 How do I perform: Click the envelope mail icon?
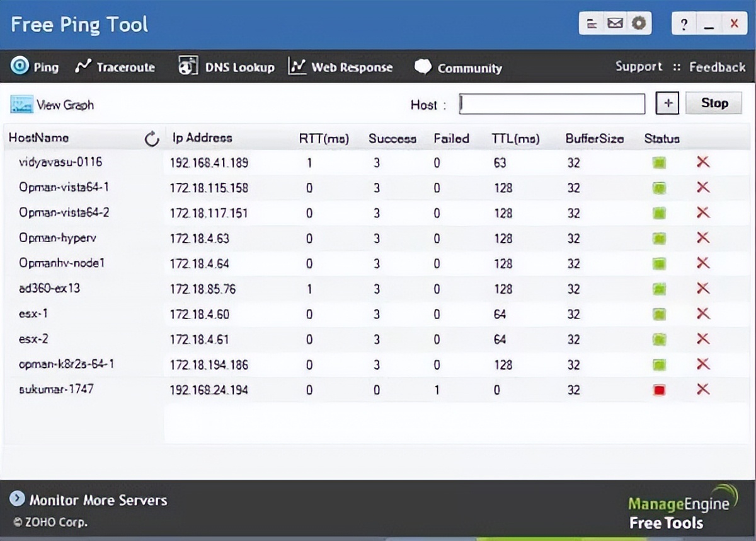(x=615, y=24)
